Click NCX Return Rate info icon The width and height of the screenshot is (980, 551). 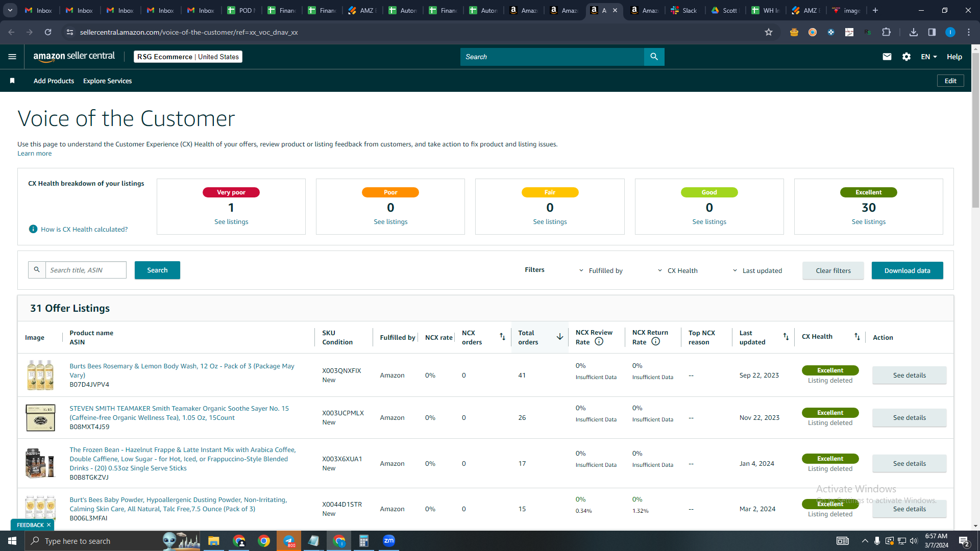pos(656,342)
